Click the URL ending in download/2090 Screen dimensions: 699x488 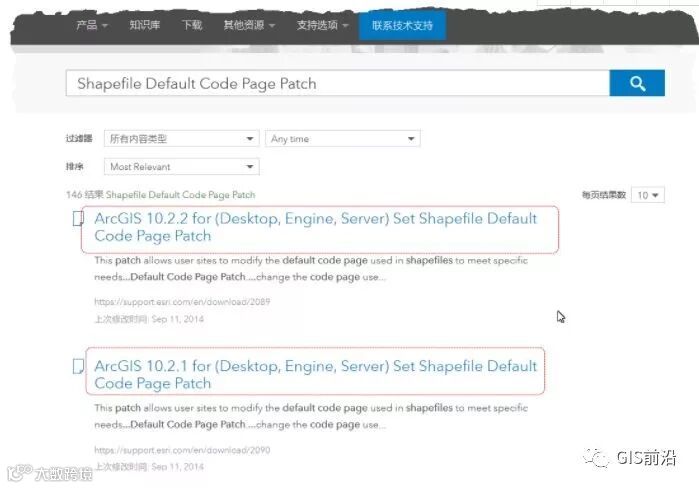(182, 450)
